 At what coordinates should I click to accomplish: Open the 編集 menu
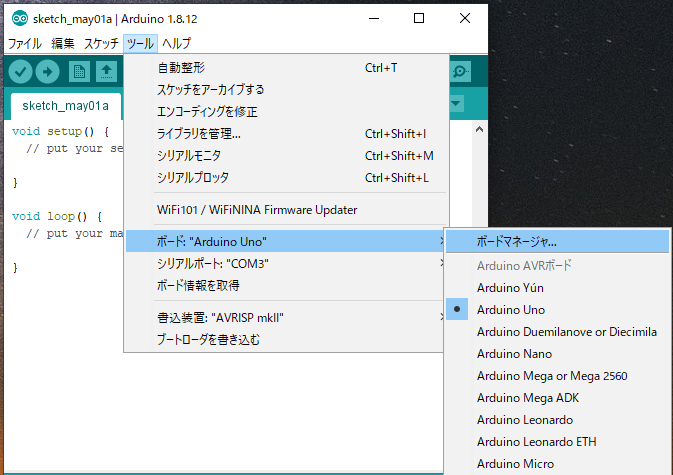63,43
